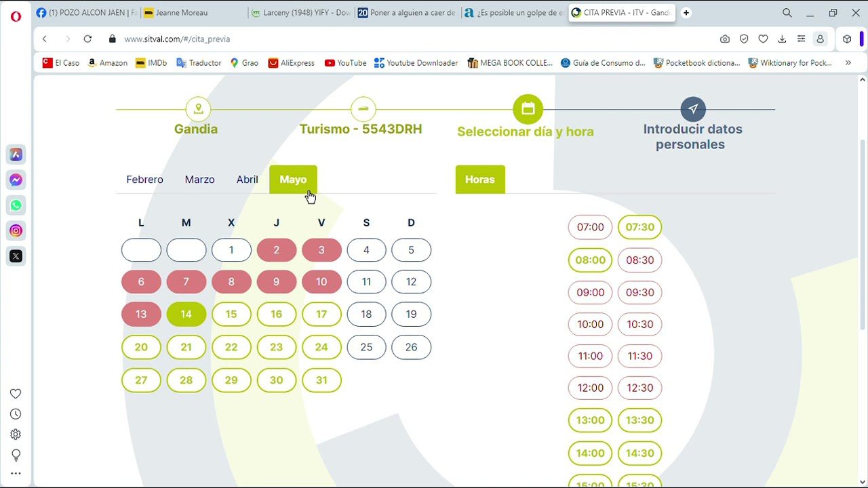Viewport: 868px width, 488px height.
Task: Select the 13:00 time slot
Action: [x=590, y=420]
